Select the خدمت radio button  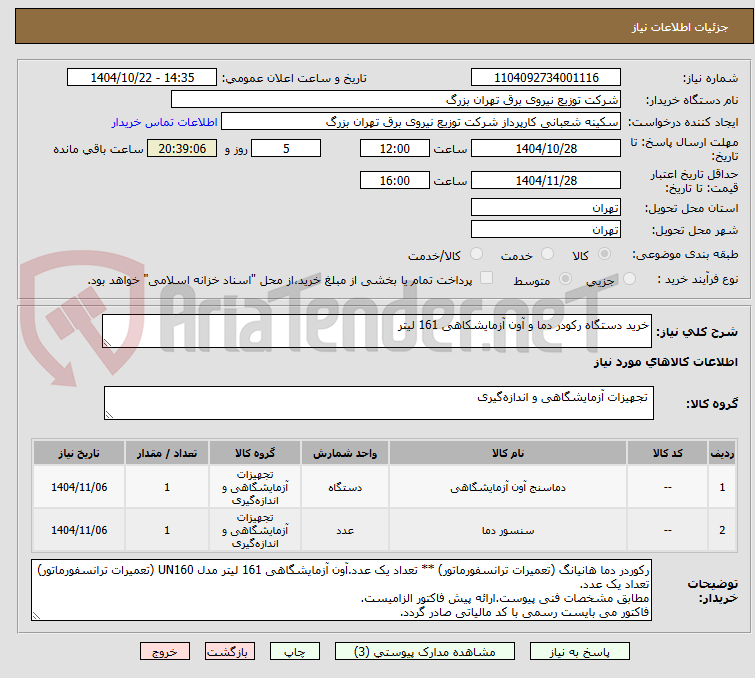pos(547,254)
